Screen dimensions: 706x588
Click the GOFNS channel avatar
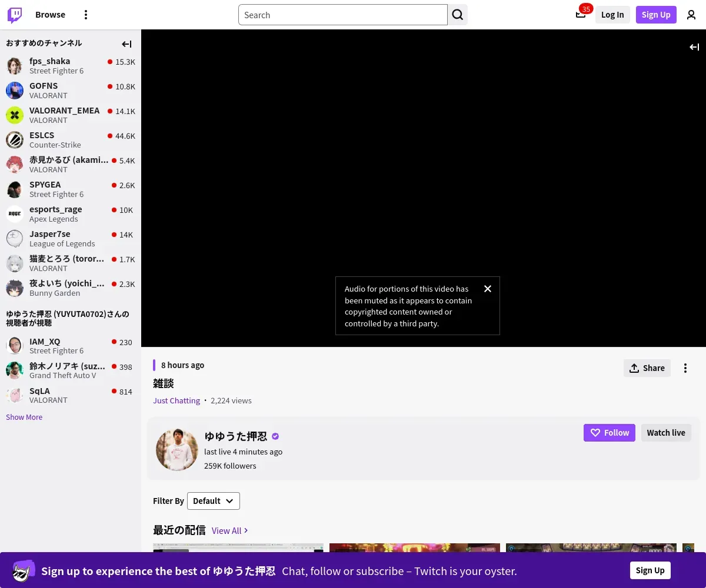(15, 91)
